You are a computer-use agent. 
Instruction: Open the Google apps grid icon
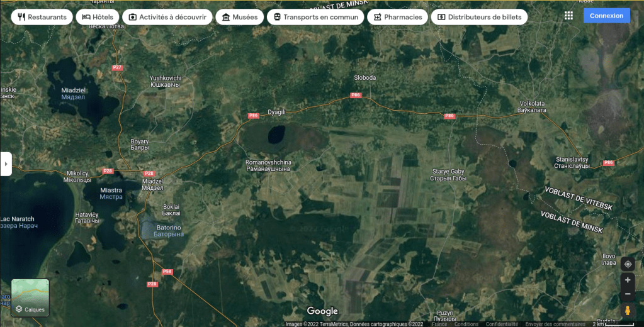568,16
